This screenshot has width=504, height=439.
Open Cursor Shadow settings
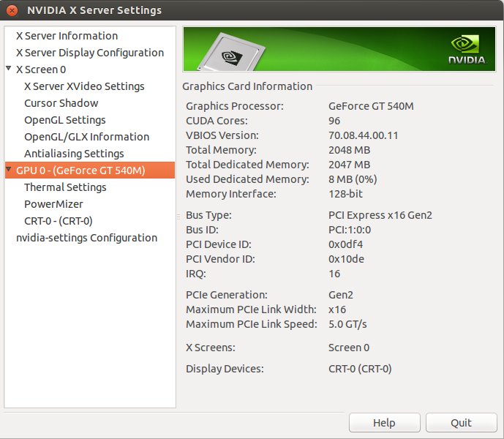pyautogui.click(x=61, y=103)
